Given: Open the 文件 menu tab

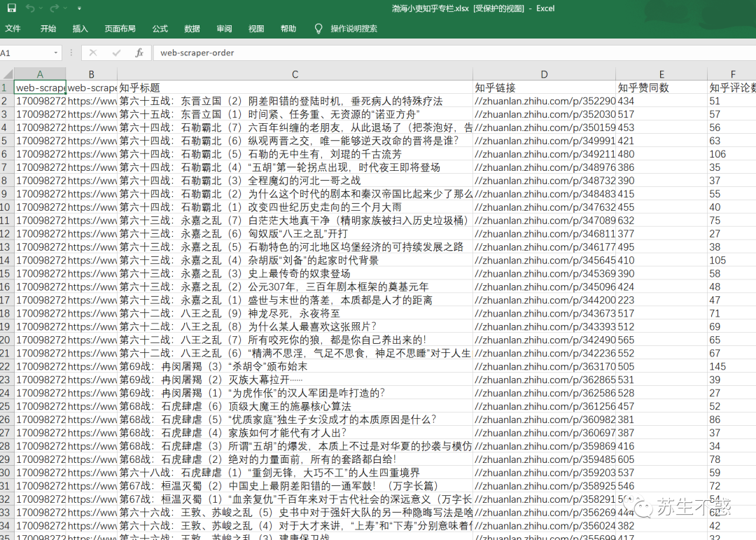Looking at the screenshot, I should click(13, 29).
